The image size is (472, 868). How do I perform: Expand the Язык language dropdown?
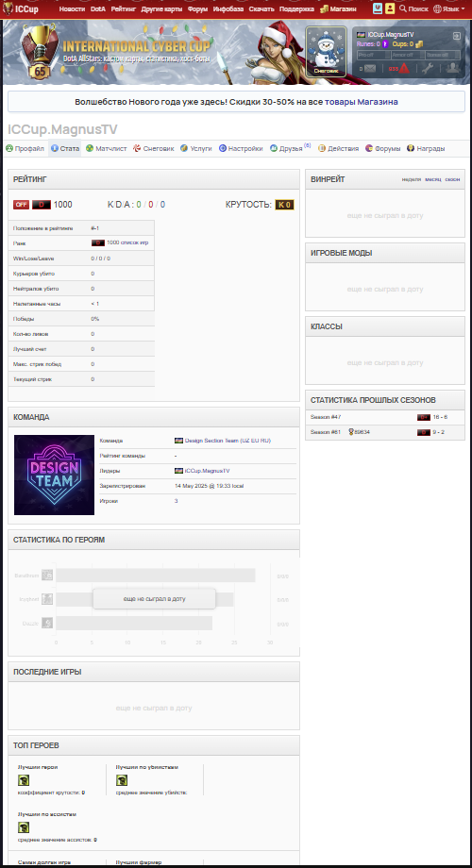tap(448, 8)
